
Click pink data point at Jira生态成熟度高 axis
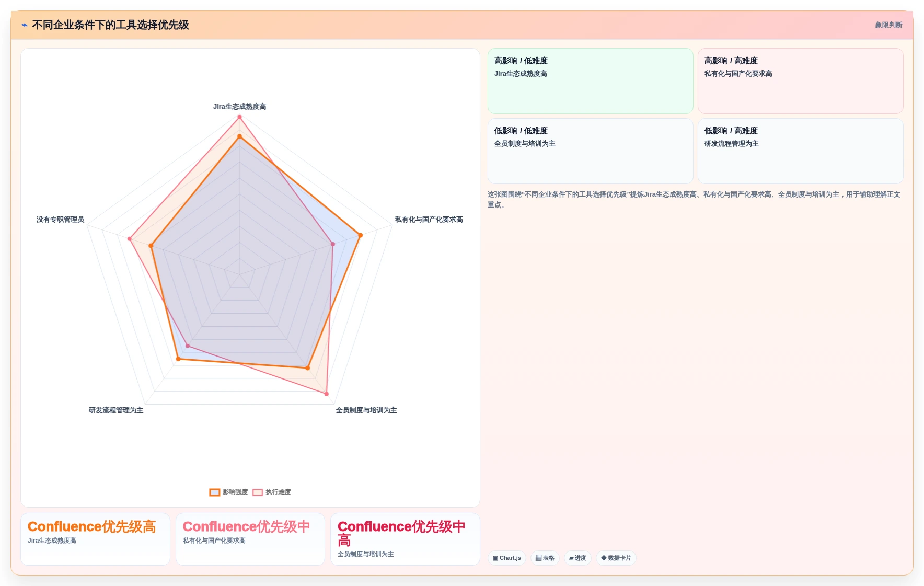(x=240, y=117)
